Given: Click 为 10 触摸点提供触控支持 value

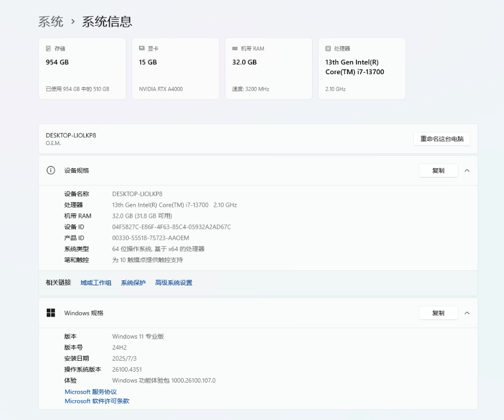Looking at the screenshot, I should pyautogui.click(x=147, y=260).
